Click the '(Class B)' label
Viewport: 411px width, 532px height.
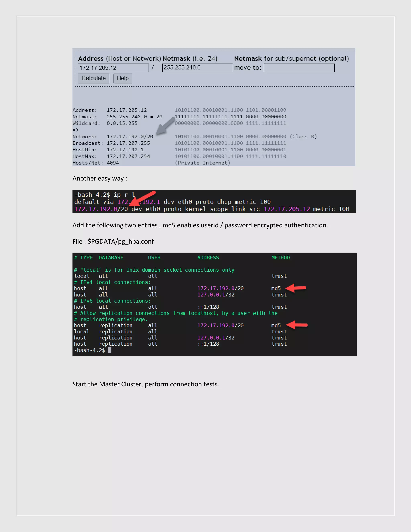pos(303,137)
